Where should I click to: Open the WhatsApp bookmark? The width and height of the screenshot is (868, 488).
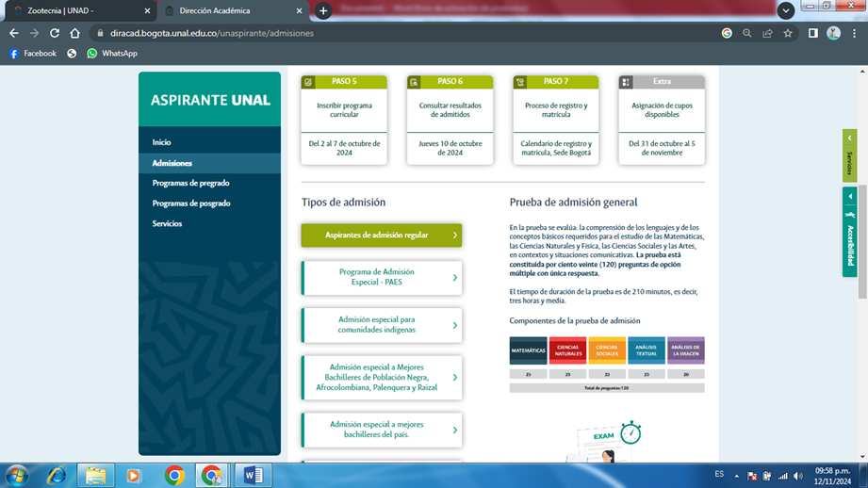click(x=112, y=54)
